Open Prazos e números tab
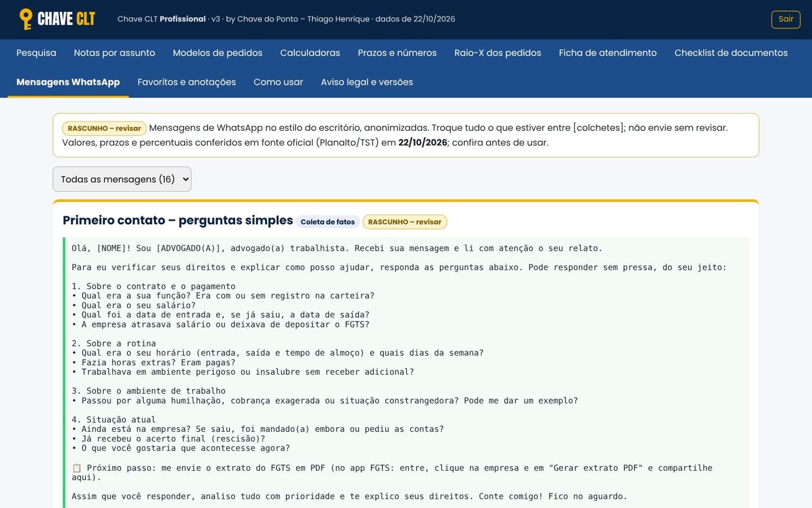The image size is (812, 508). point(397,53)
